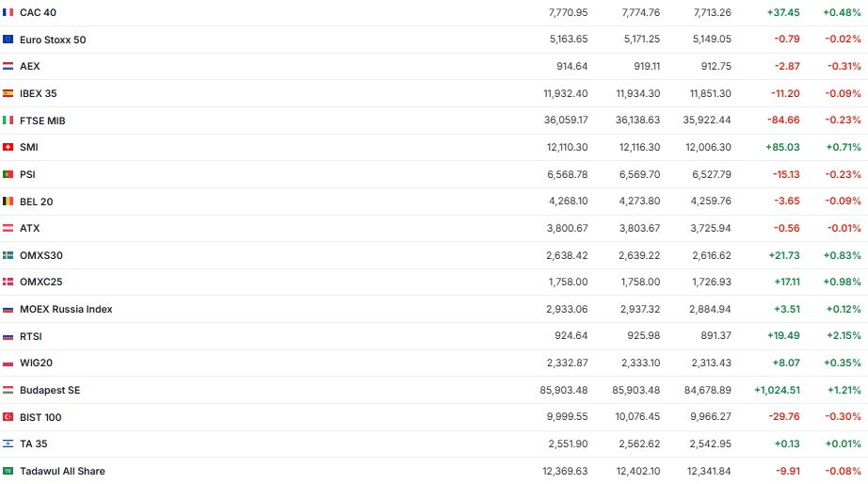Click the Spain flag icon beside IBEX 35

[x=8, y=93]
